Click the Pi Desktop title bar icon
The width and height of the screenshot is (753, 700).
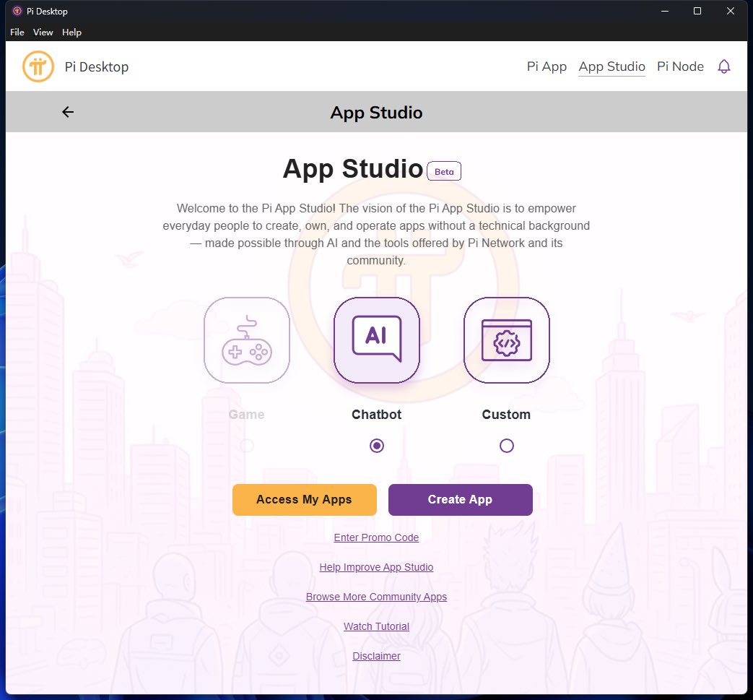(x=17, y=11)
